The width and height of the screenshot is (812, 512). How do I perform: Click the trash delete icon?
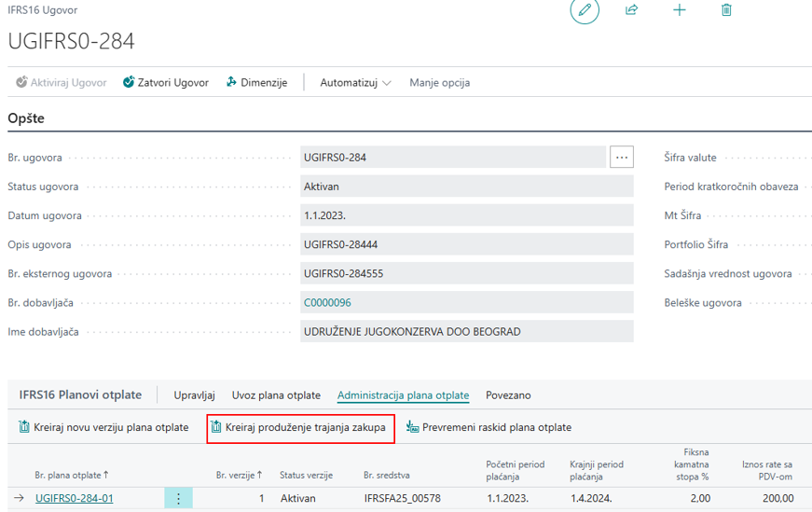tap(726, 10)
